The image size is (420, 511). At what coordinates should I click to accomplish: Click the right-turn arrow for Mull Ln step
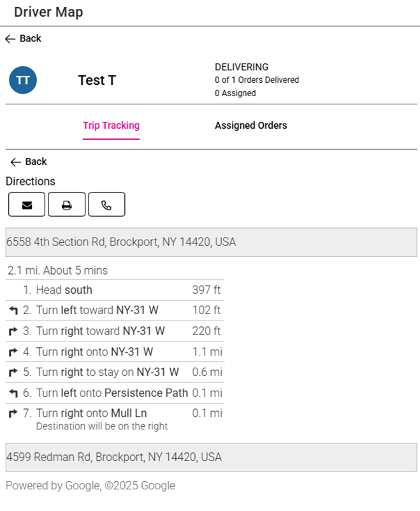[13, 414]
